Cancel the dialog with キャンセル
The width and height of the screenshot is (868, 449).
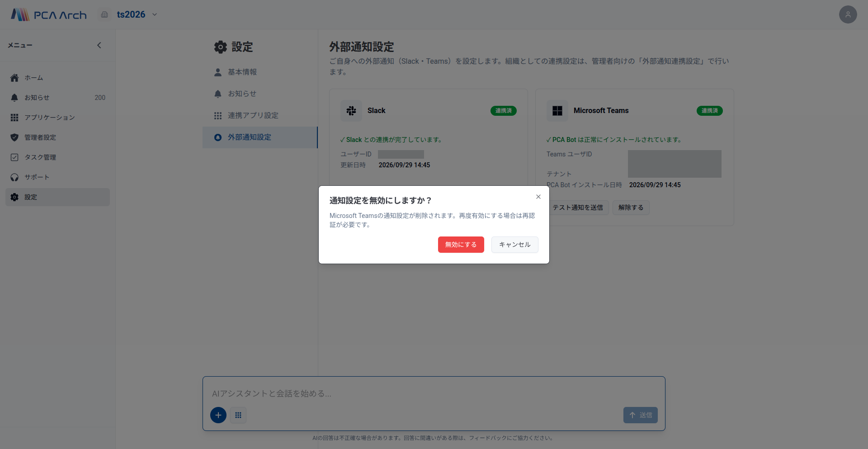pyautogui.click(x=514, y=245)
